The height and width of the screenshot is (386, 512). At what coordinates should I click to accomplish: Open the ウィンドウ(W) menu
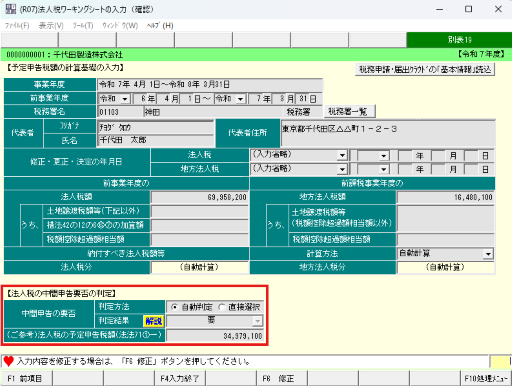120,26
